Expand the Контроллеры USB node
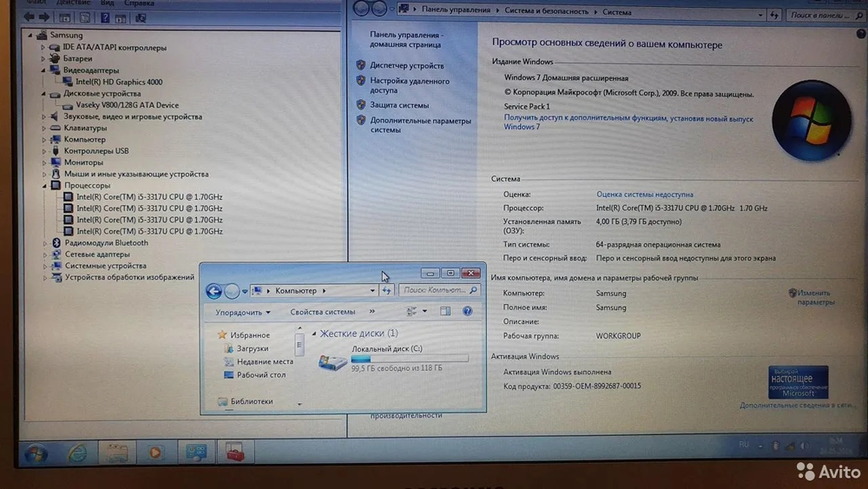 (x=43, y=150)
